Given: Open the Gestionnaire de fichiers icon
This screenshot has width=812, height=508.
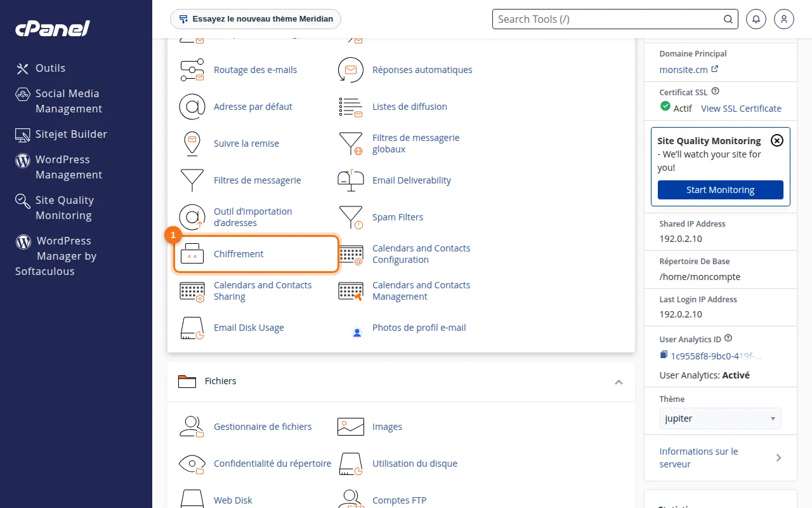Looking at the screenshot, I should 192,427.
